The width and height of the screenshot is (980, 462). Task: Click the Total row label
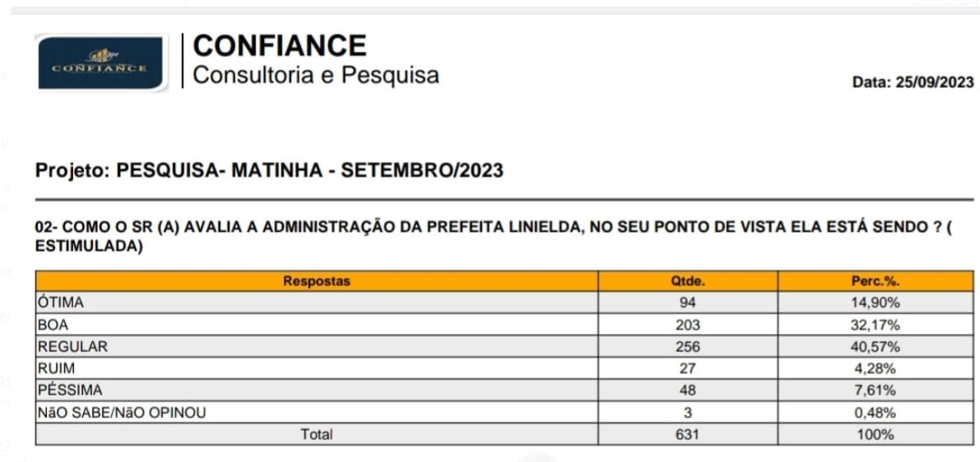317,435
